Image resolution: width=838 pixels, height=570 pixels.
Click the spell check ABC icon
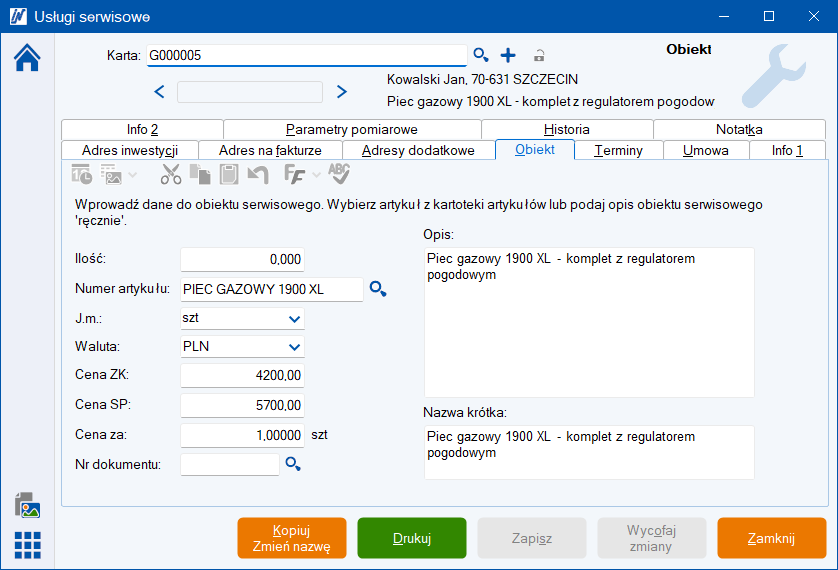(339, 174)
